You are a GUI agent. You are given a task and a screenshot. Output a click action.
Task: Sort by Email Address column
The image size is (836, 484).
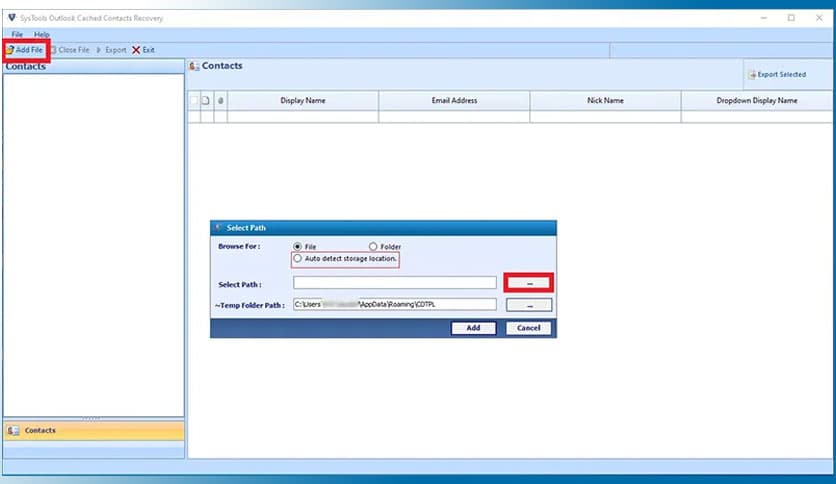point(454,100)
